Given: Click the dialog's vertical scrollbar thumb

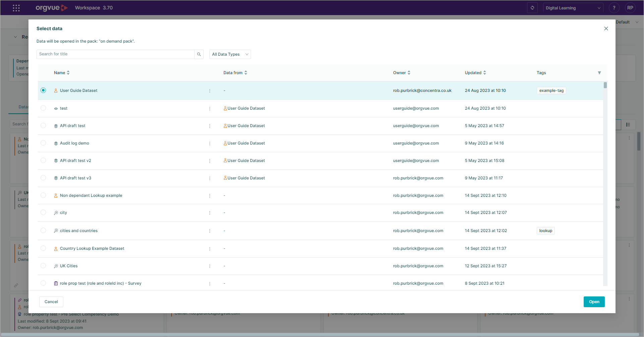Looking at the screenshot, I should [605, 85].
